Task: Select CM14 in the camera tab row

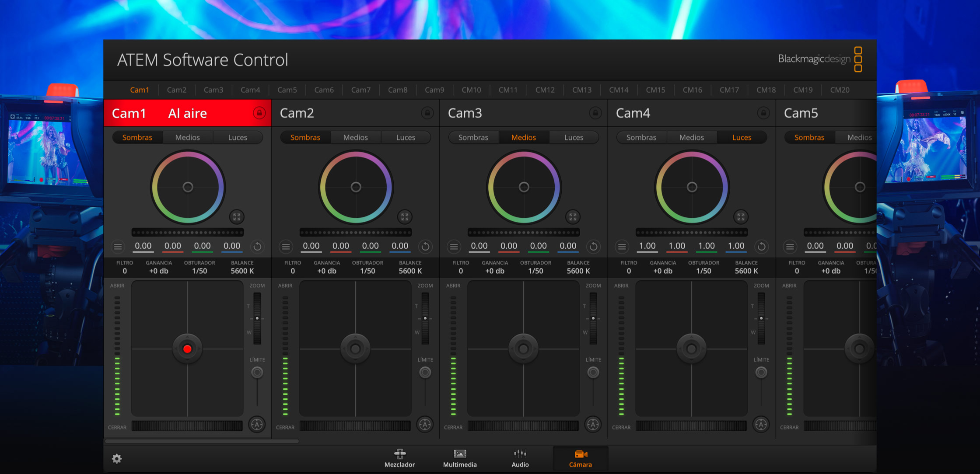Action: click(x=619, y=90)
